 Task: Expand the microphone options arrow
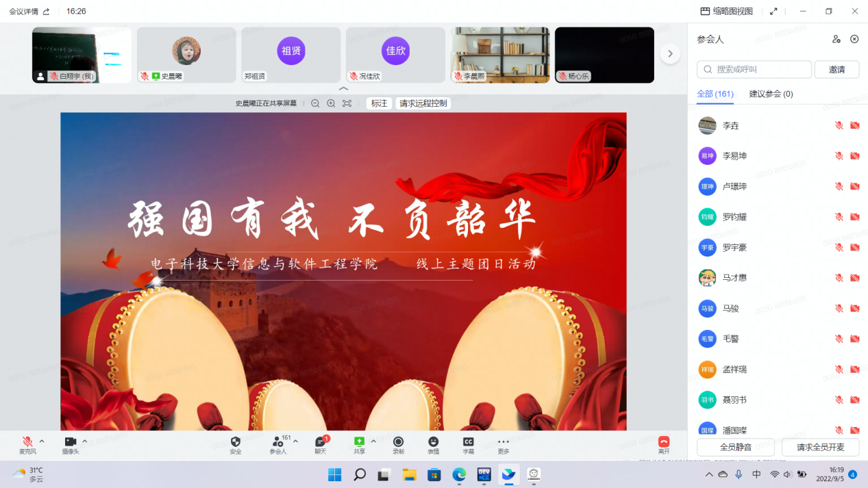click(42, 441)
